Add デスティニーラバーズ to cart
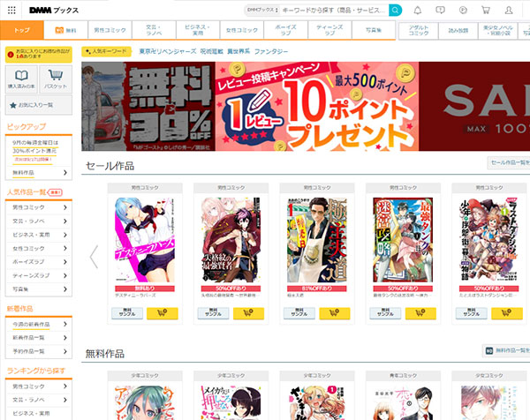This screenshot has height=420, width=530. tap(163, 313)
